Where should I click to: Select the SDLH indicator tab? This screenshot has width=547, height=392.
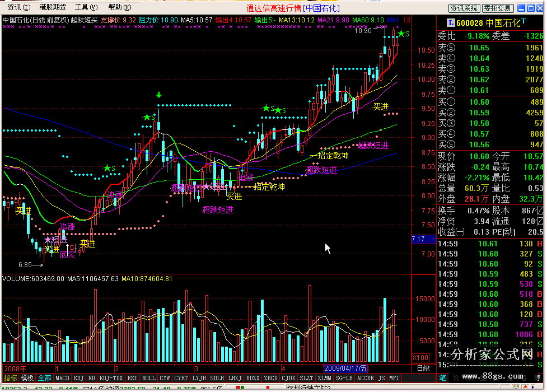217,378
